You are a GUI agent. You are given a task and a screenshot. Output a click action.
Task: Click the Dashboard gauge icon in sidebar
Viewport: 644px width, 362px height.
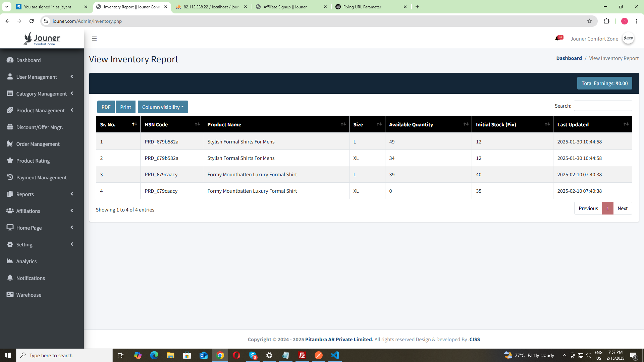point(10,60)
